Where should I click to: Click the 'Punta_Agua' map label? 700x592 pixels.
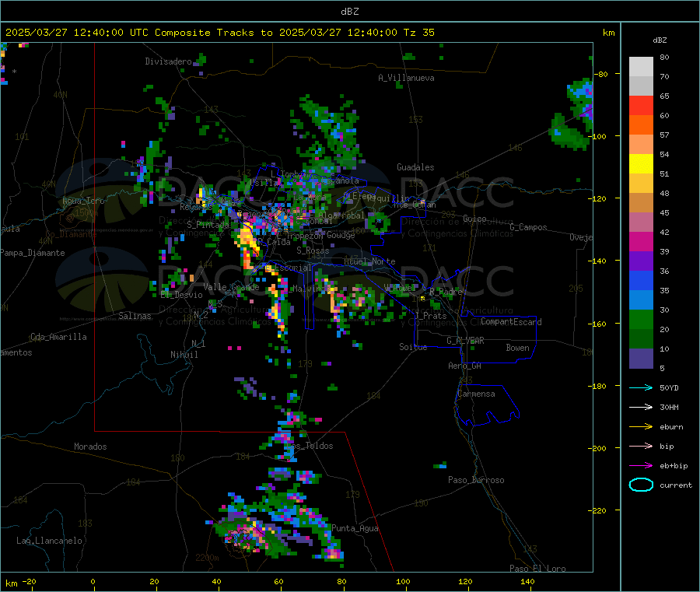(x=355, y=528)
